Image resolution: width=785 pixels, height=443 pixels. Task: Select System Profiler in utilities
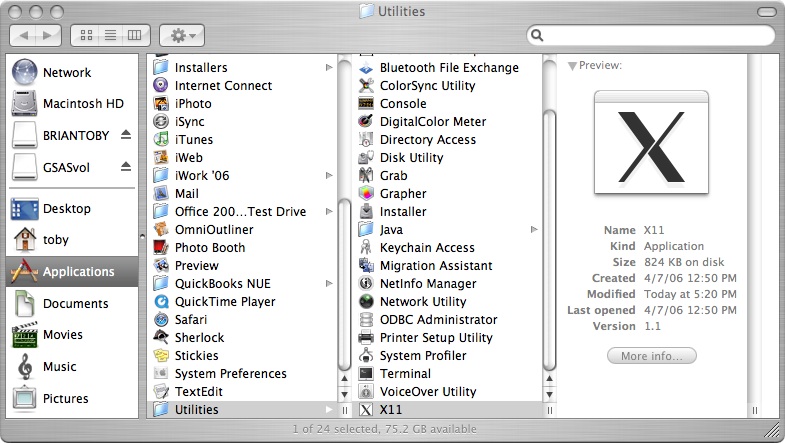click(x=423, y=355)
